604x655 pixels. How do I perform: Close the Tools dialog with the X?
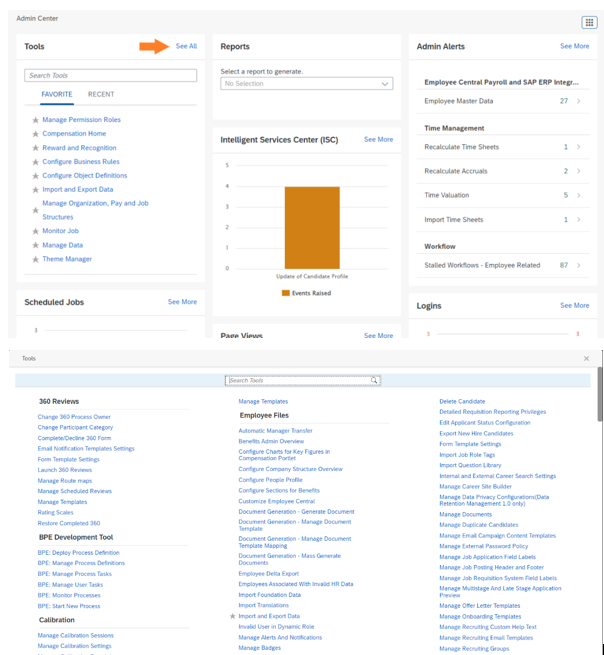point(586,358)
